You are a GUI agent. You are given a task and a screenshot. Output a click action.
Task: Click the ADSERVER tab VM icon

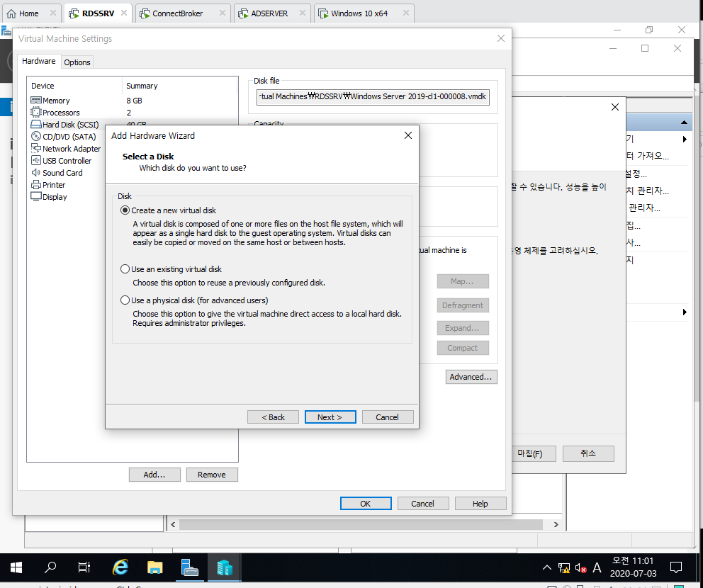pyautogui.click(x=243, y=13)
